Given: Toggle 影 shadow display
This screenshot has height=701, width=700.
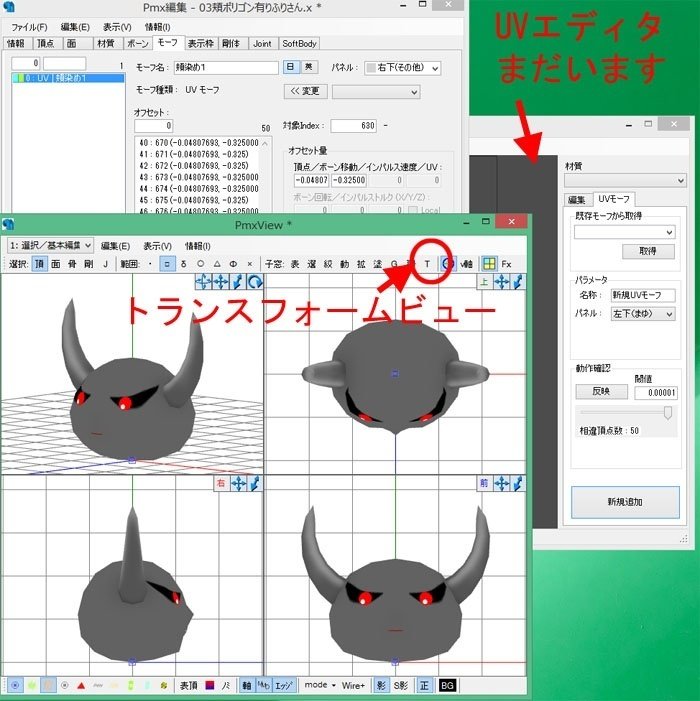Looking at the screenshot, I should [381, 685].
